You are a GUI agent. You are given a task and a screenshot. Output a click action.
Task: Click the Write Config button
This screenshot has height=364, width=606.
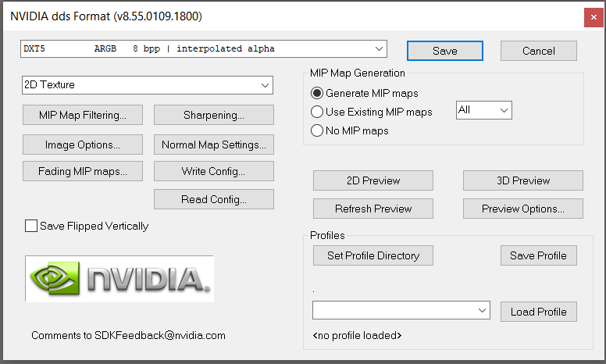click(214, 171)
